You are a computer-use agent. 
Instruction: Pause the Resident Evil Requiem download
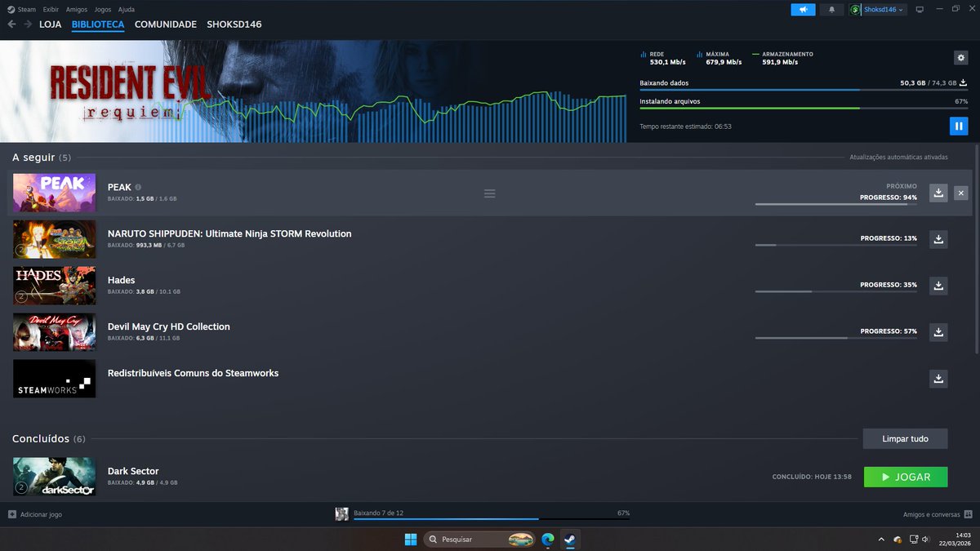pyautogui.click(x=959, y=126)
